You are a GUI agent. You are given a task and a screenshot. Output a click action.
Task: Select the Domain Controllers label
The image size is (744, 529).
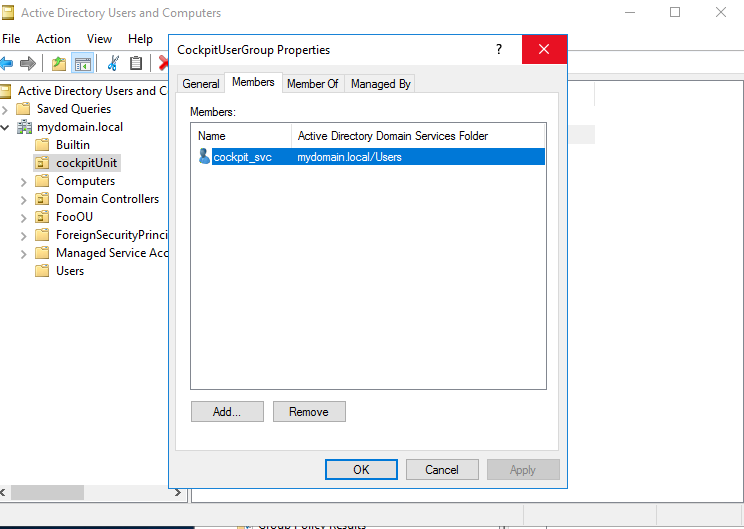coord(107,199)
